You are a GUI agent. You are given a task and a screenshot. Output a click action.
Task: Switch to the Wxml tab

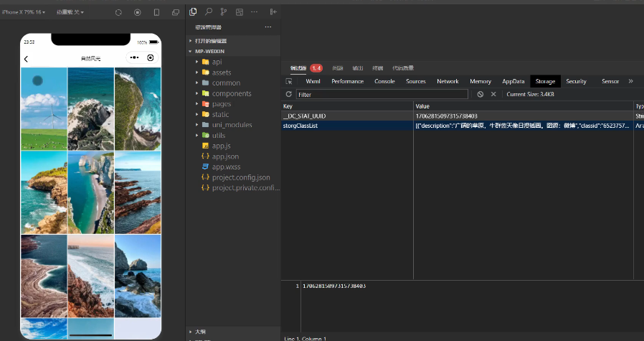(x=313, y=81)
